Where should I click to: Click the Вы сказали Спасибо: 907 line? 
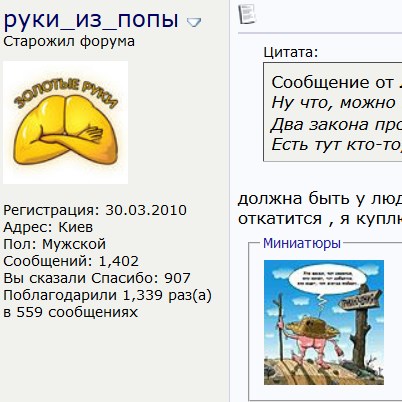[x=97, y=278]
